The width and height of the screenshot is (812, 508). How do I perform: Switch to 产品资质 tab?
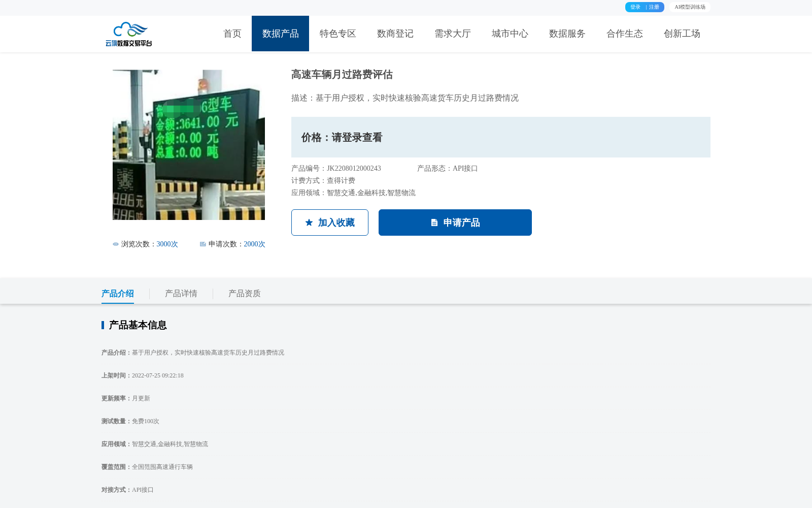tap(245, 294)
